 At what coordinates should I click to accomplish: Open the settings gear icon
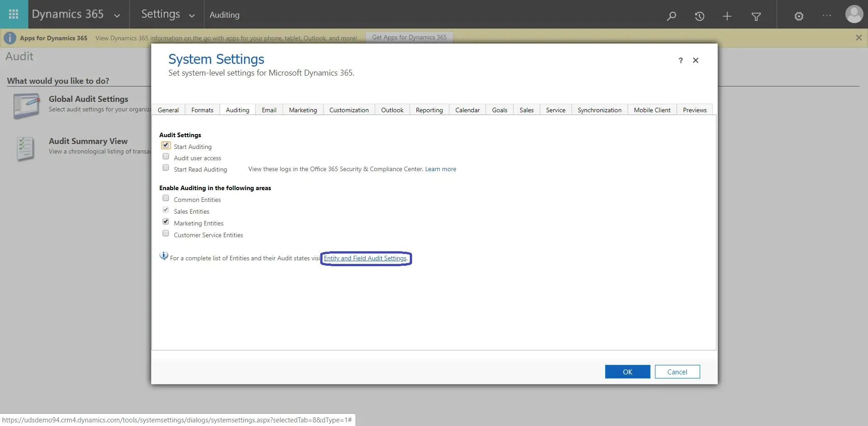(x=799, y=16)
